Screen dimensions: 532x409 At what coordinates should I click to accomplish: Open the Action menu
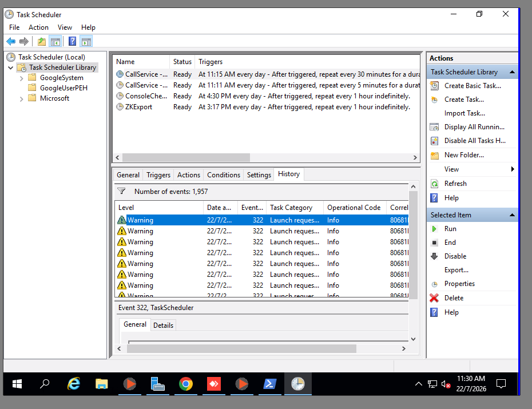pyautogui.click(x=38, y=27)
